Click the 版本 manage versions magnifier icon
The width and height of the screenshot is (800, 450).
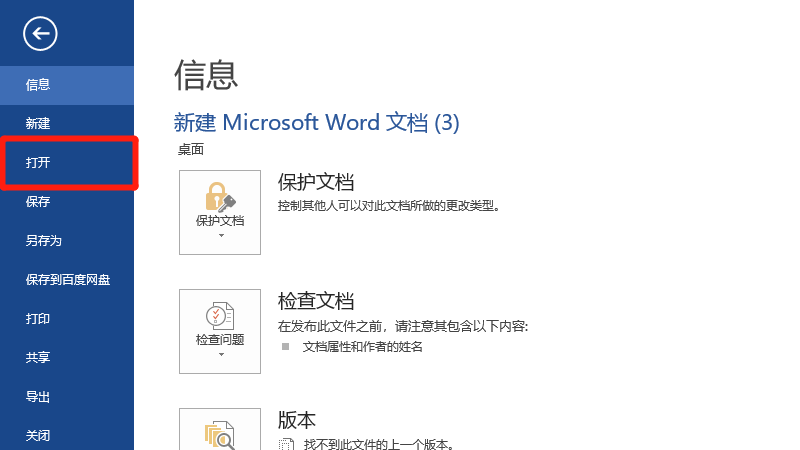219,435
